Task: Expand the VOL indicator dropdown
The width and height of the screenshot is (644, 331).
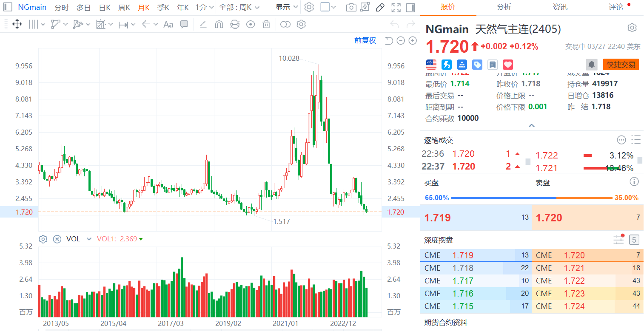Action: (89, 239)
